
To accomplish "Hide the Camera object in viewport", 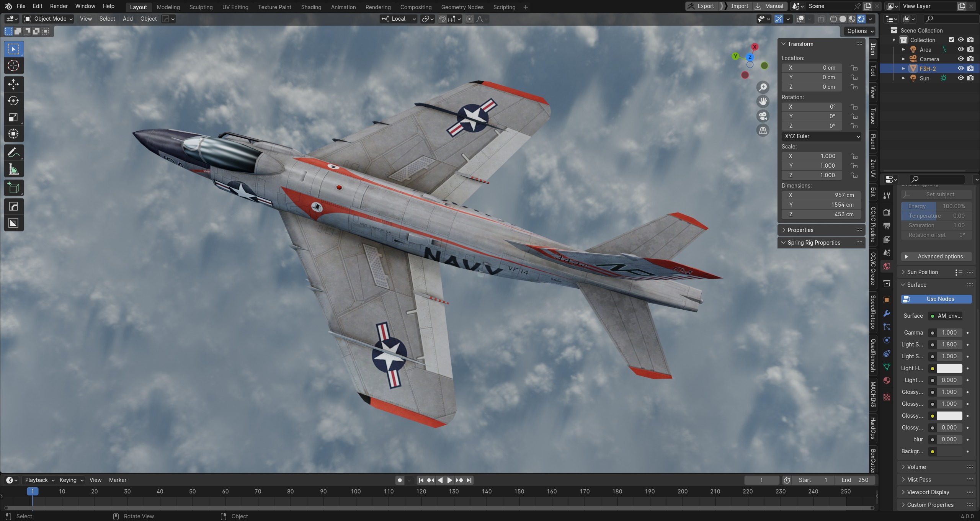I will (x=960, y=59).
